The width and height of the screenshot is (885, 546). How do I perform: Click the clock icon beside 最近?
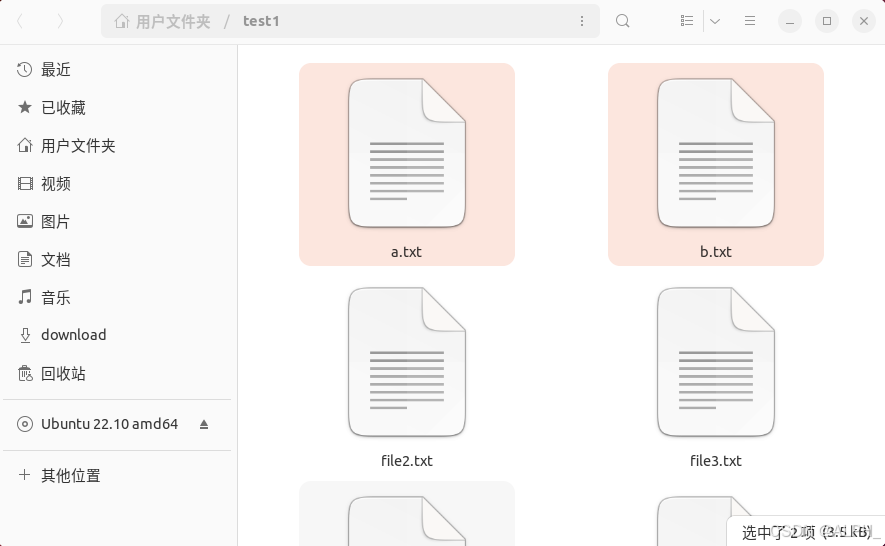tap(24, 69)
